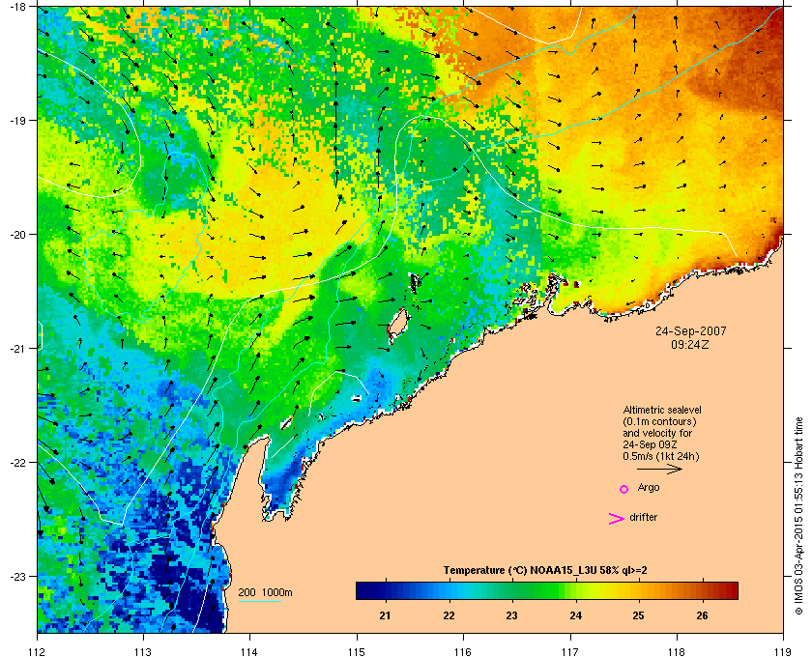
Task: Click the longitude axis label 116
Action: pyautogui.click(x=463, y=652)
